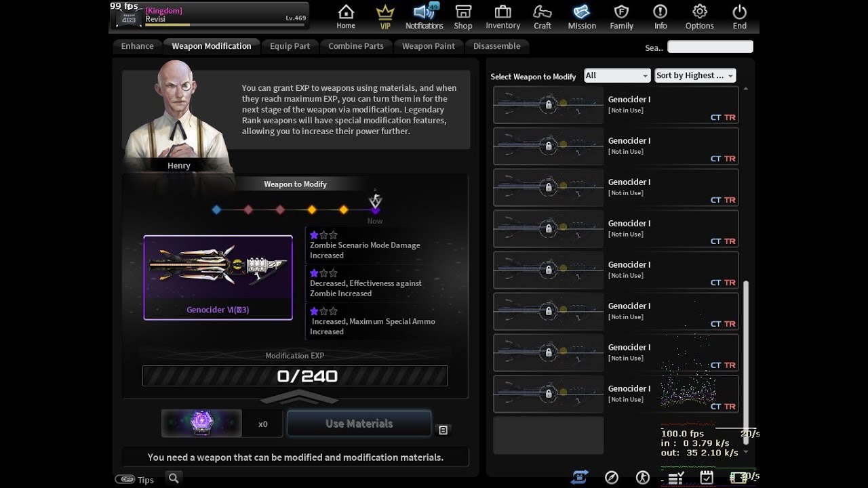The height and width of the screenshot is (488, 868).
Task: Open Notifications with the megaphone icon
Action: point(424,17)
